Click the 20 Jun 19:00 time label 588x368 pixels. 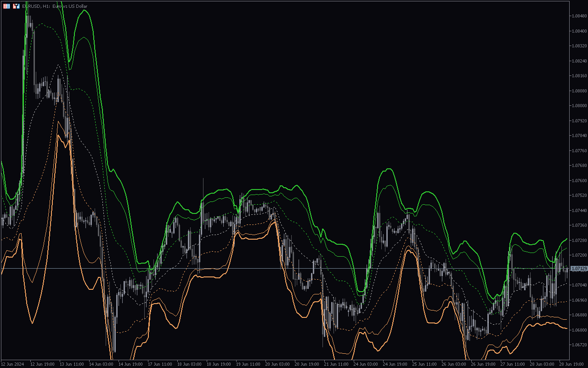tap(307, 364)
